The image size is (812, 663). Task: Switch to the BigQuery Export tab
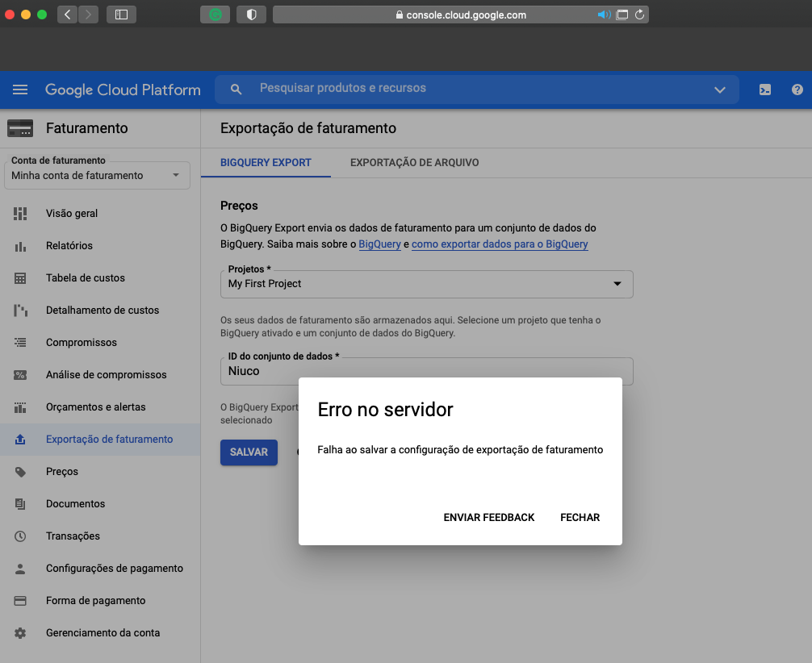(x=266, y=162)
